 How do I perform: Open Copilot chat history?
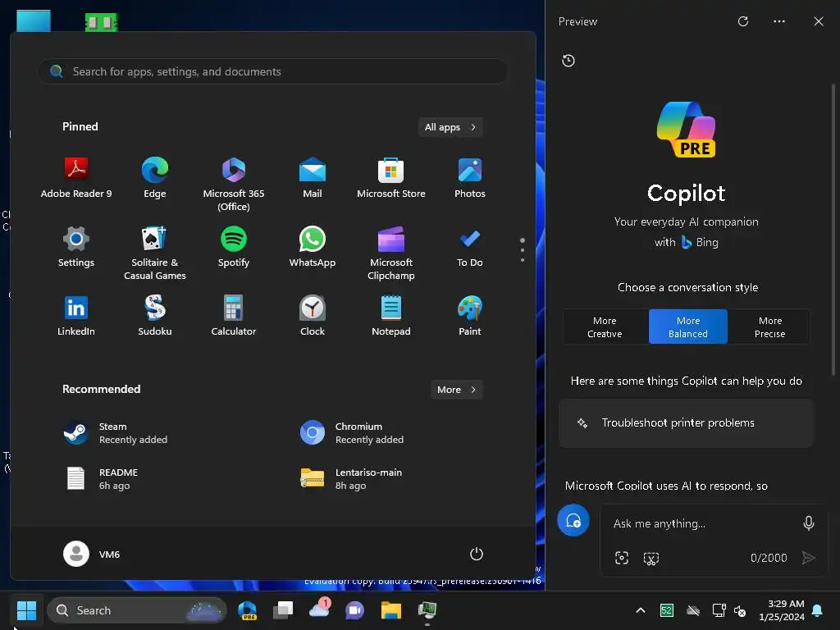pyautogui.click(x=568, y=61)
